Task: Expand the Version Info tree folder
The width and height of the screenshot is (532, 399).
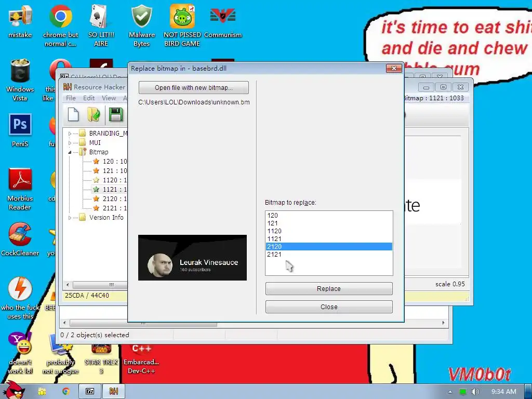Action: click(x=70, y=218)
